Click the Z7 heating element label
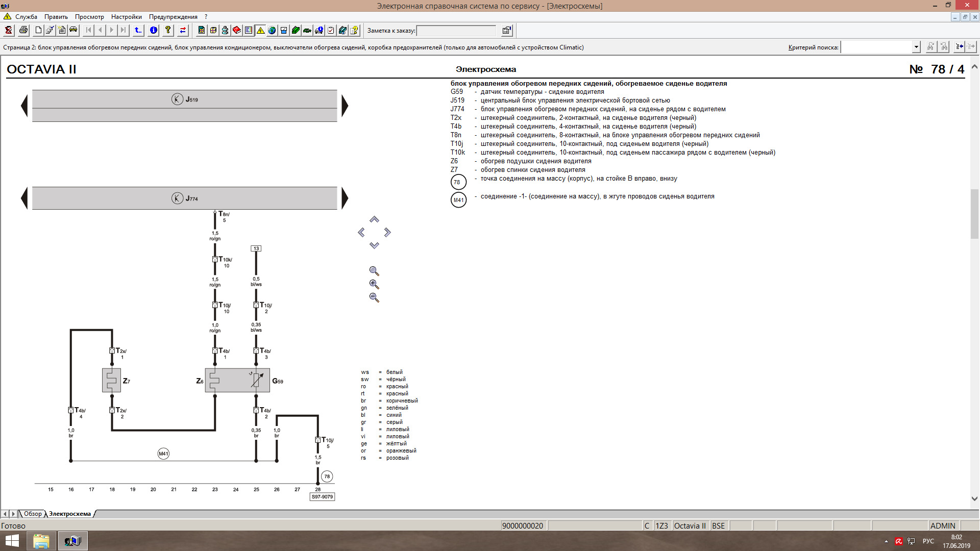The width and height of the screenshot is (980, 551). pos(126,381)
